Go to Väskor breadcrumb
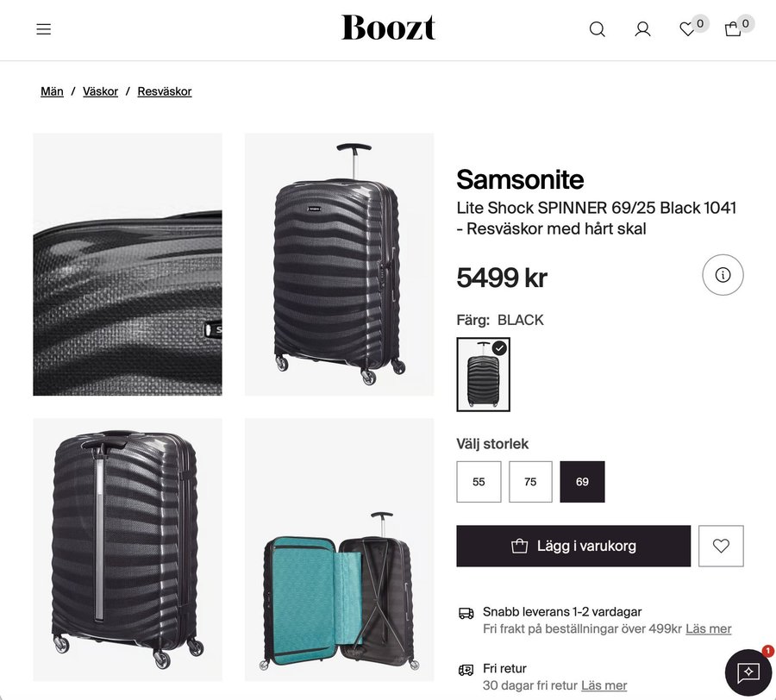 coord(100,91)
